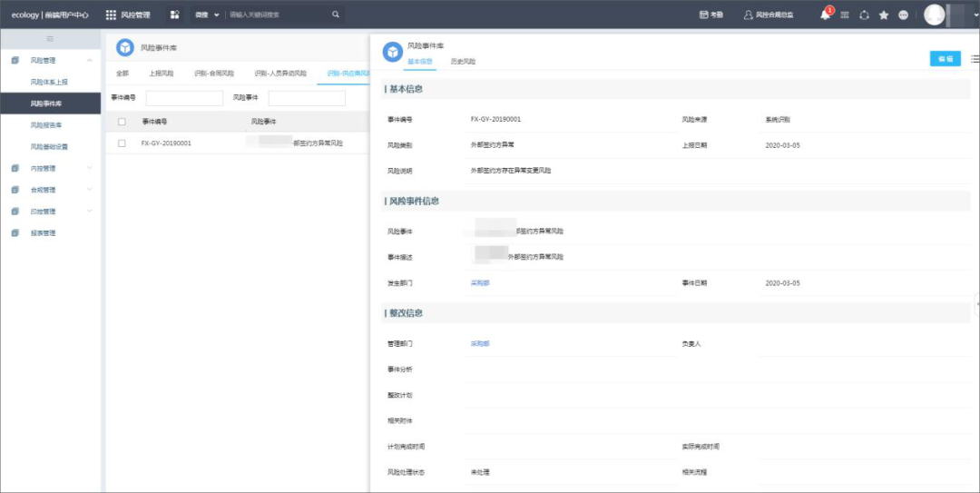Click the blue cube icon in detail panel

coord(393,52)
